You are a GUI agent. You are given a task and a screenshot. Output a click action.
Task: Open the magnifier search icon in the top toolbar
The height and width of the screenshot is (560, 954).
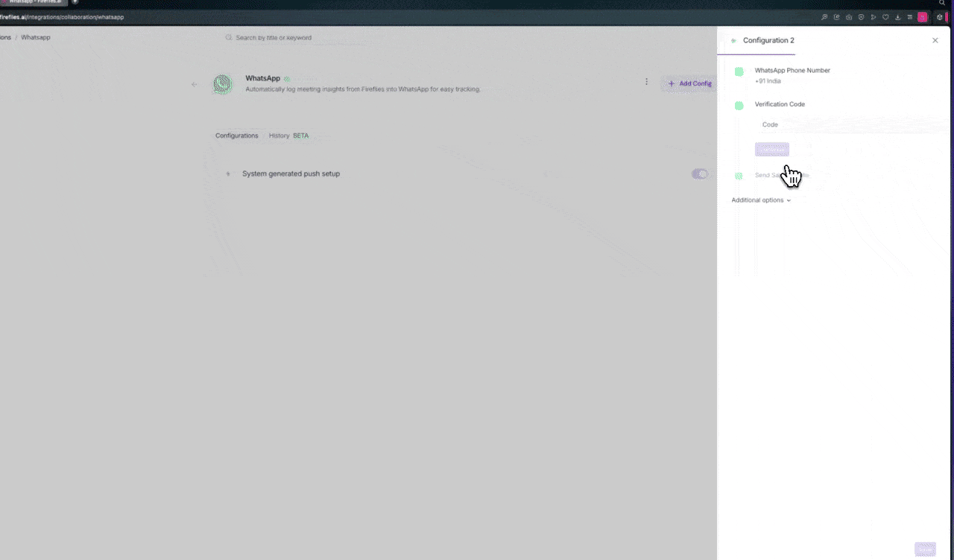coord(824,17)
